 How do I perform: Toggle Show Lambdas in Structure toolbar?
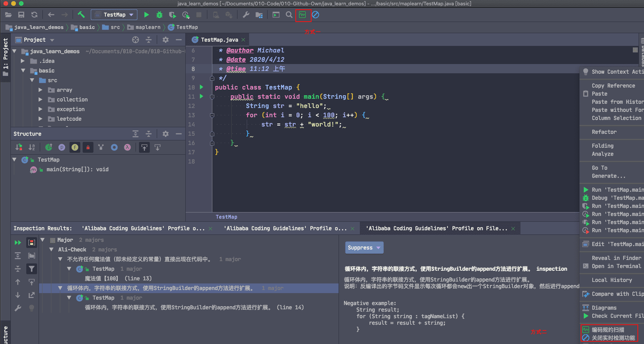click(x=127, y=147)
